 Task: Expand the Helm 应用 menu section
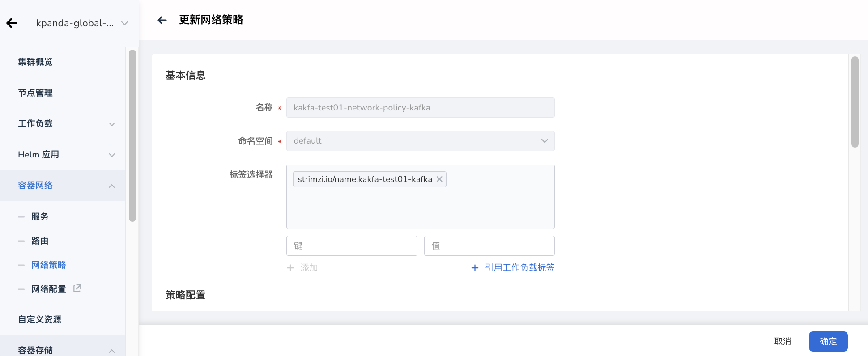(63, 155)
